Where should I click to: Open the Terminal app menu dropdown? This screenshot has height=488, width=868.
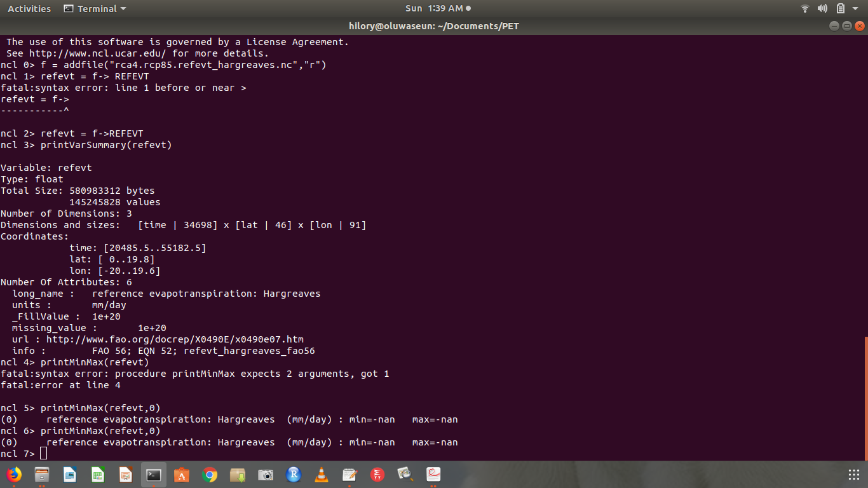(95, 9)
